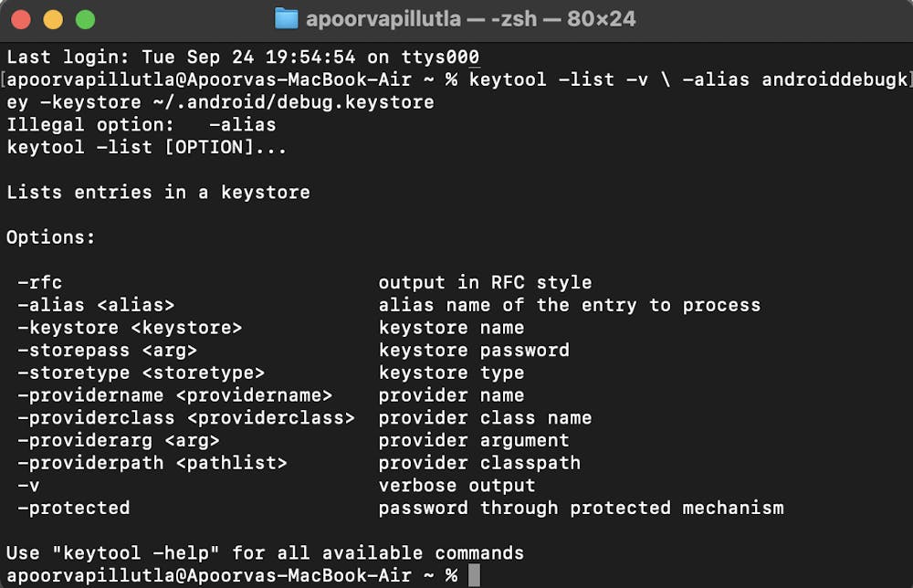The height and width of the screenshot is (588, 913).
Task: Click the "-rfc" option in the list
Action: click(39, 282)
